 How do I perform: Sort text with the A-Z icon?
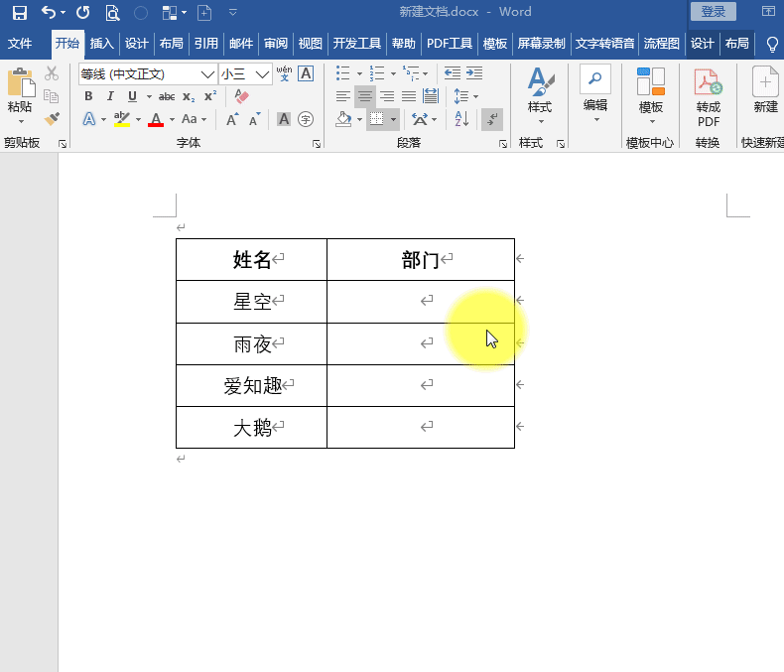tap(461, 119)
